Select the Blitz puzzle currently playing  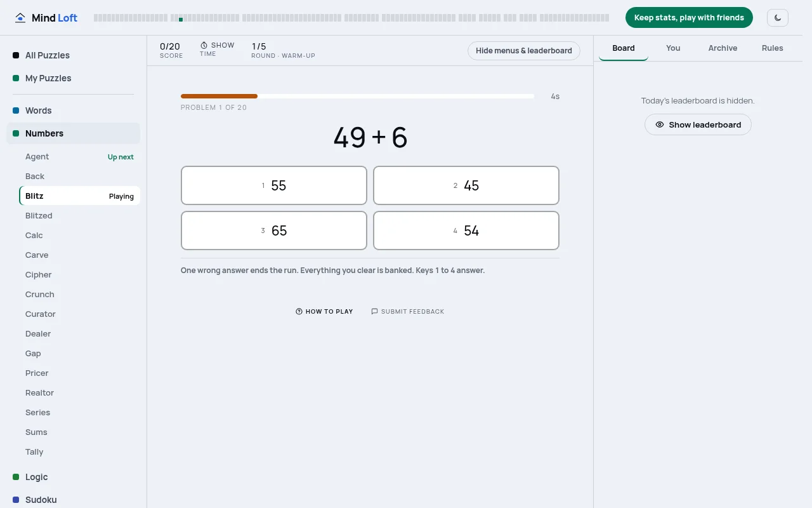pyautogui.click(x=79, y=196)
